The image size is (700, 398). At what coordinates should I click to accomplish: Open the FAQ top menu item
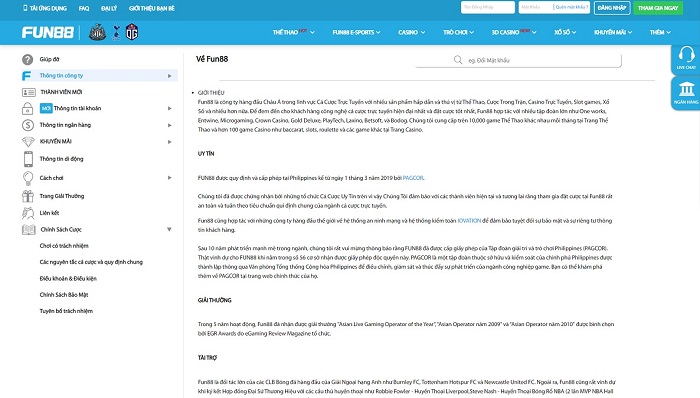coord(84,8)
